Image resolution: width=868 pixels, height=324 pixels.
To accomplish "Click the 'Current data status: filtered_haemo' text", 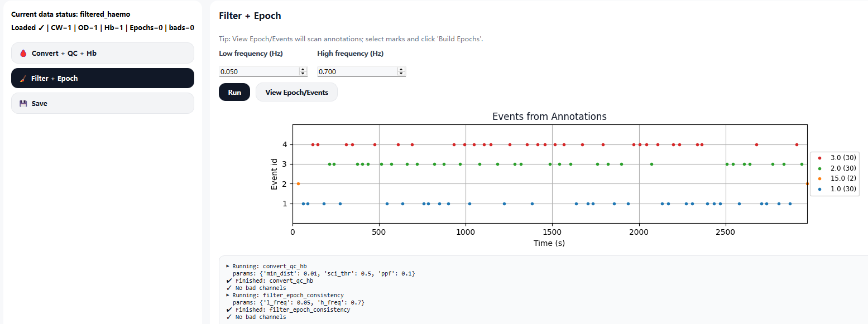I will tap(71, 14).
